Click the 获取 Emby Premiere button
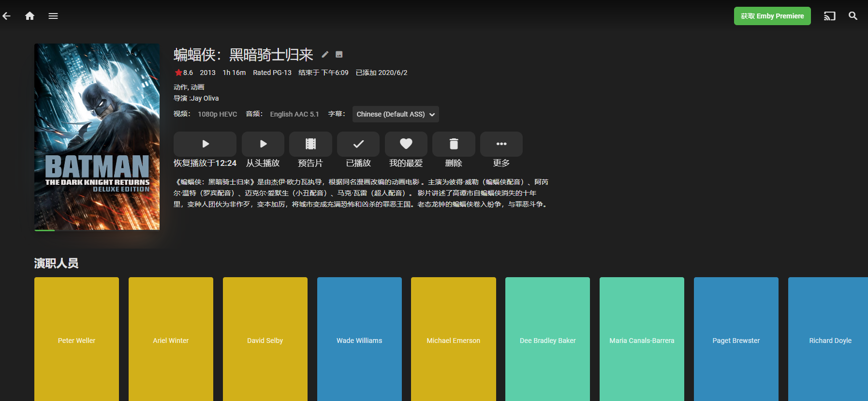The height and width of the screenshot is (401, 868). (772, 16)
